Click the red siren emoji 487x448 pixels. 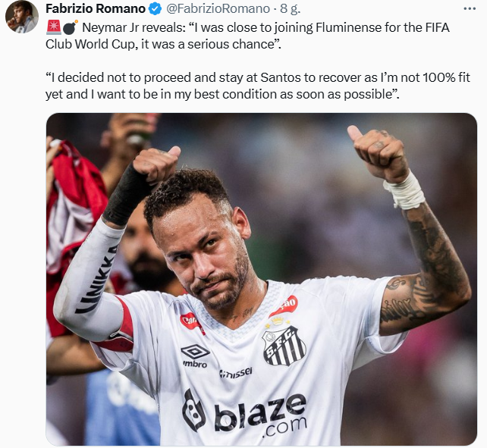(53, 27)
